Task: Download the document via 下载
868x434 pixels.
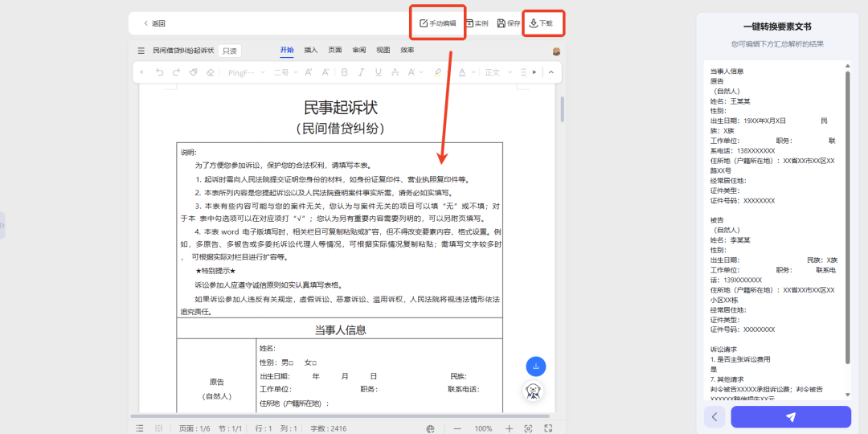Action: point(541,23)
